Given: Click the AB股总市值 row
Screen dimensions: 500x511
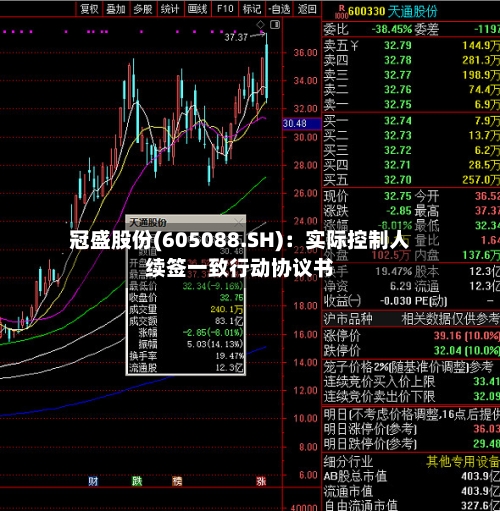Looking at the screenshot, I should [411, 476].
